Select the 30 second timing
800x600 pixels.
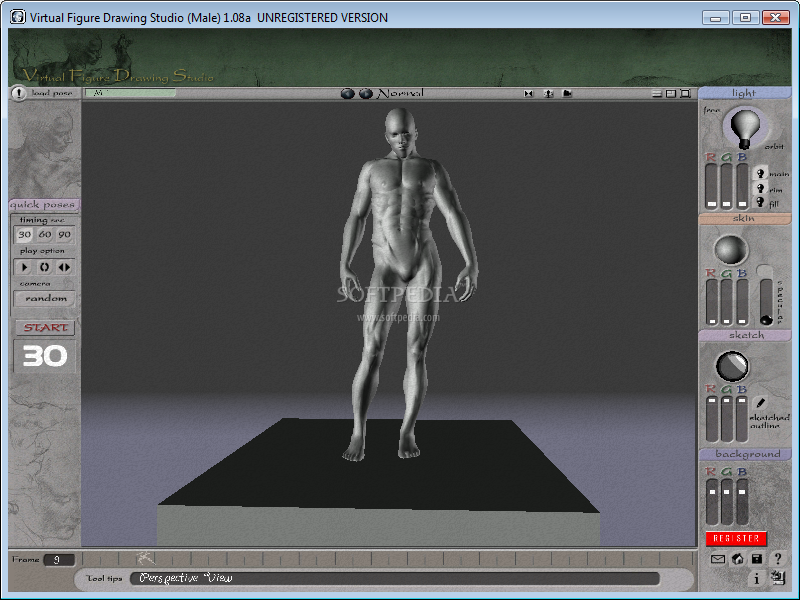[24, 235]
